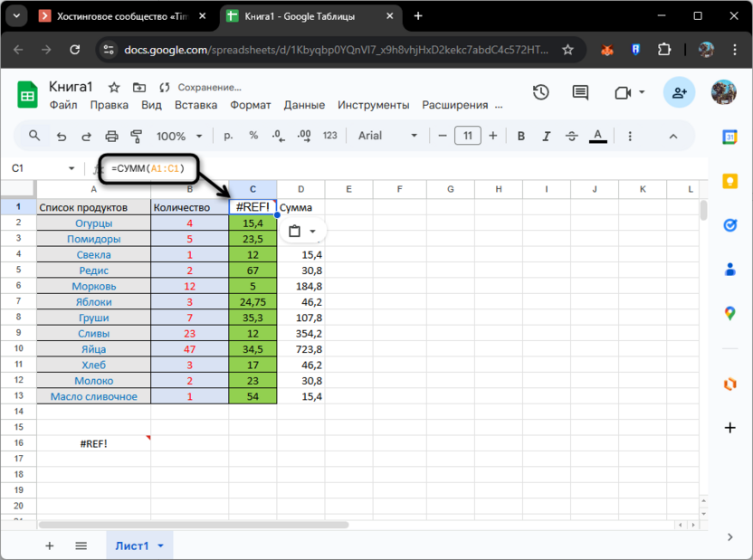Open the text color picker

coord(597,137)
